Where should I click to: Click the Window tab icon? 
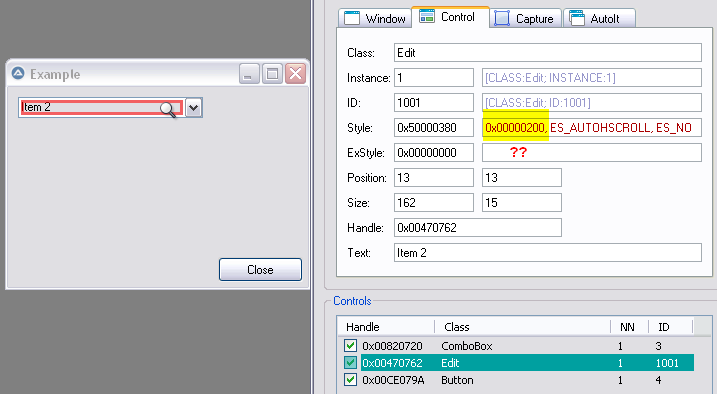[x=352, y=18]
